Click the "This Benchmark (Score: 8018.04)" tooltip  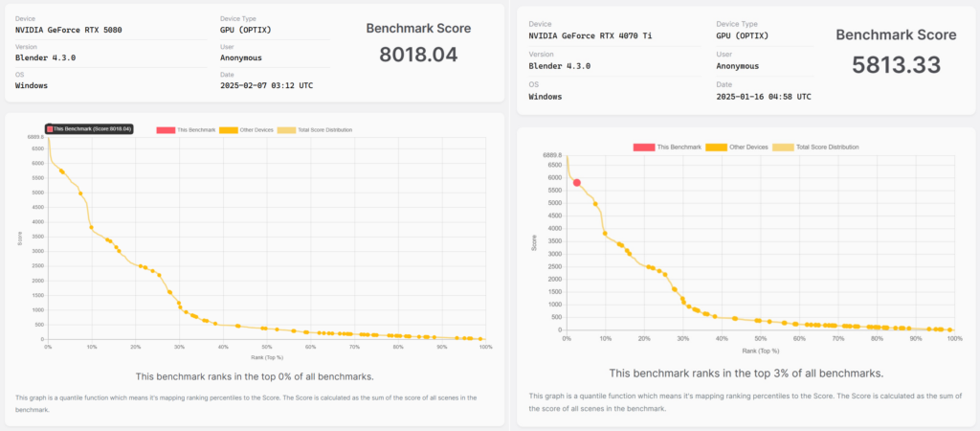88,129
